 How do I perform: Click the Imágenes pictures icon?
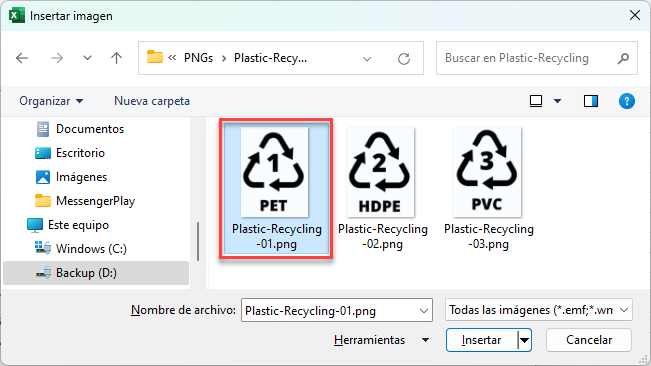pyautogui.click(x=43, y=177)
